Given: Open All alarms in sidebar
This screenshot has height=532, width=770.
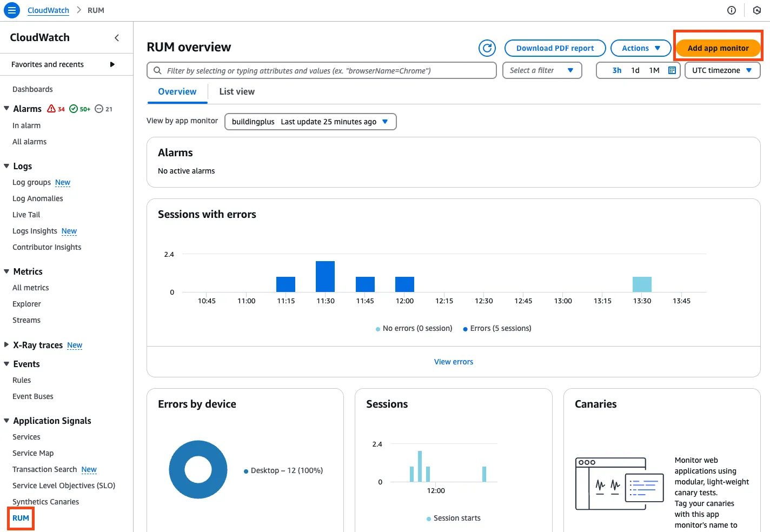Looking at the screenshot, I should tap(29, 142).
